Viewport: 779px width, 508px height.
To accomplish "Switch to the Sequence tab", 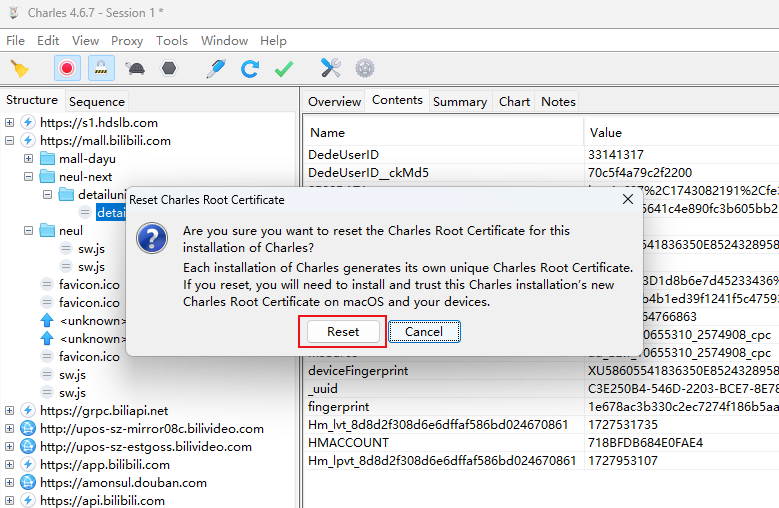I will pos(97,101).
